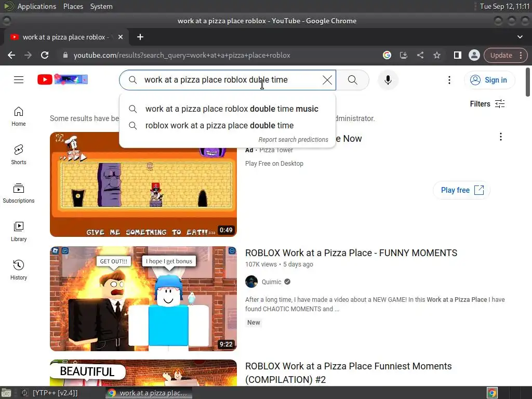Click the Chrome taskbar window button

(148, 393)
